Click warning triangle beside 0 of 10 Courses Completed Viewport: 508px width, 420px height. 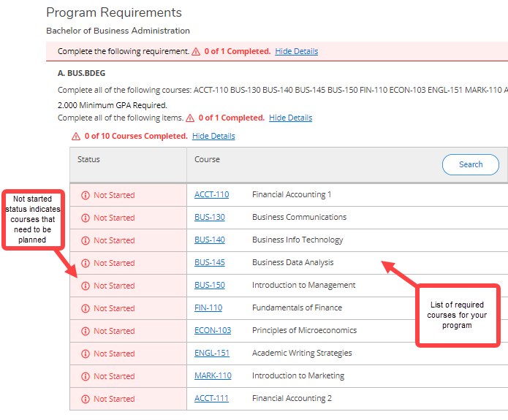click(x=76, y=137)
